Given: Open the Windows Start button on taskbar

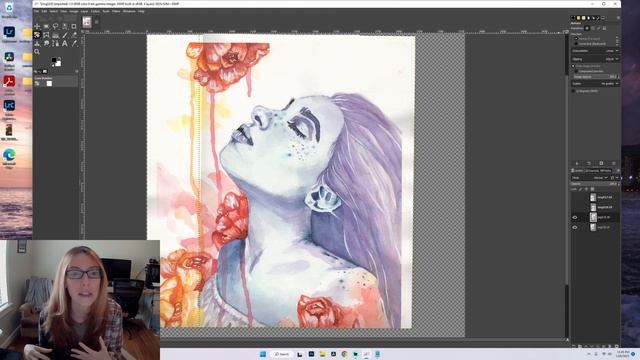Looking at the screenshot, I should point(262,354).
